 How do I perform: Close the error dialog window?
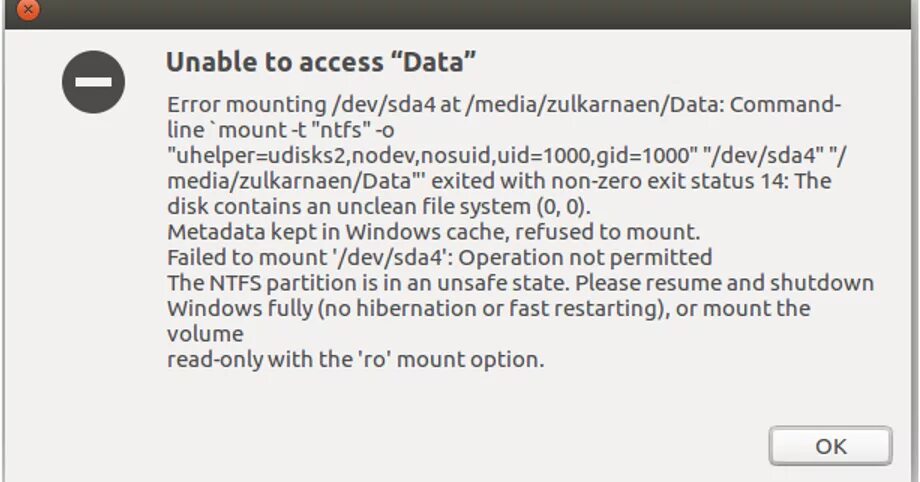(x=29, y=12)
